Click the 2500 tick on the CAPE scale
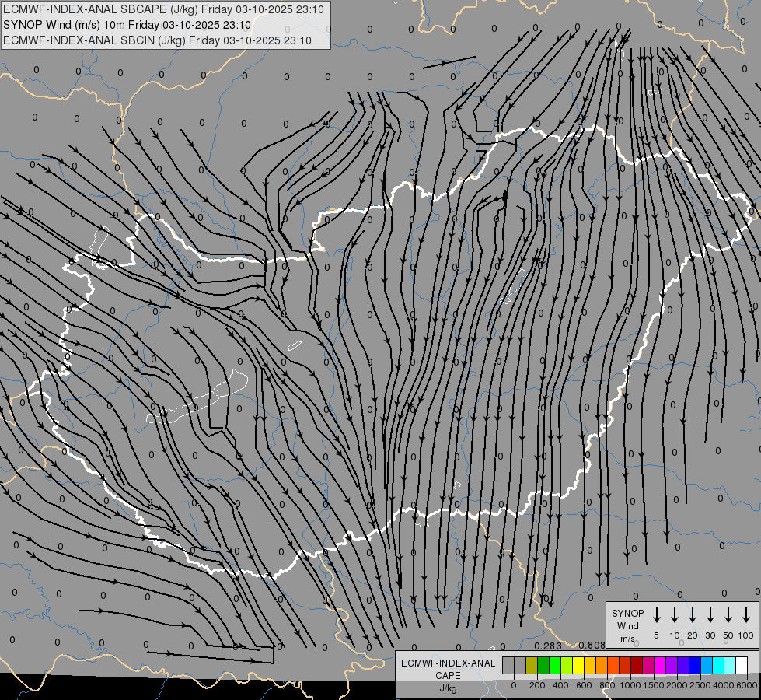Viewport: 761px width, 700px height. click(x=700, y=685)
